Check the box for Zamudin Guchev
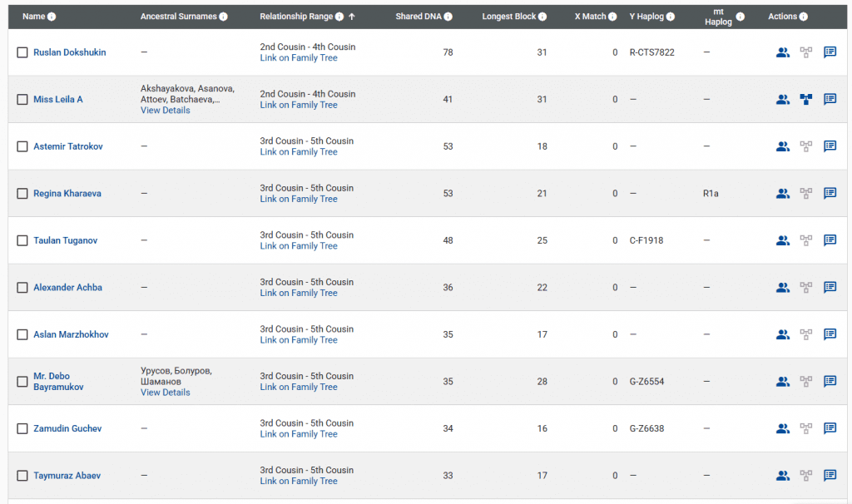Image resolution: width=852 pixels, height=504 pixels. (x=22, y=428)
